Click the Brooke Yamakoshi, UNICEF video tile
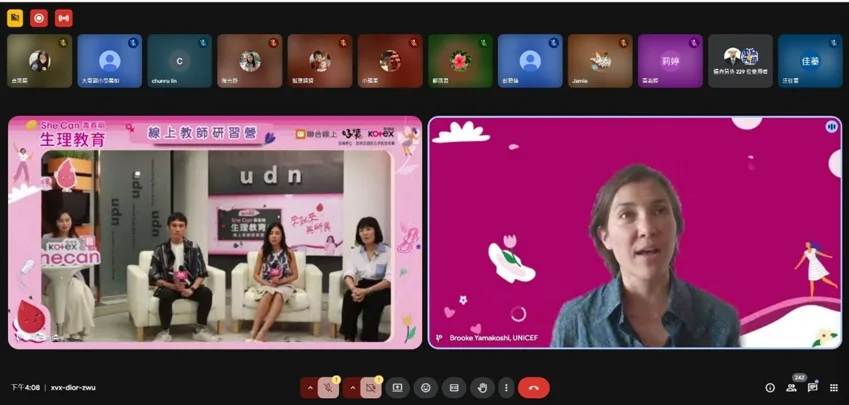 [x=636, y=233]
